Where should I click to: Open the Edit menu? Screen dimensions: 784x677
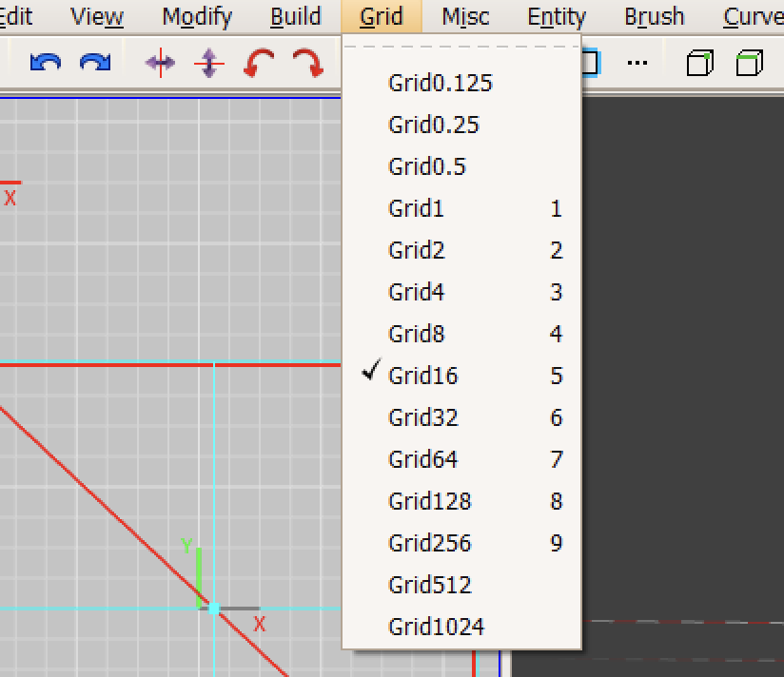point(16,16)
